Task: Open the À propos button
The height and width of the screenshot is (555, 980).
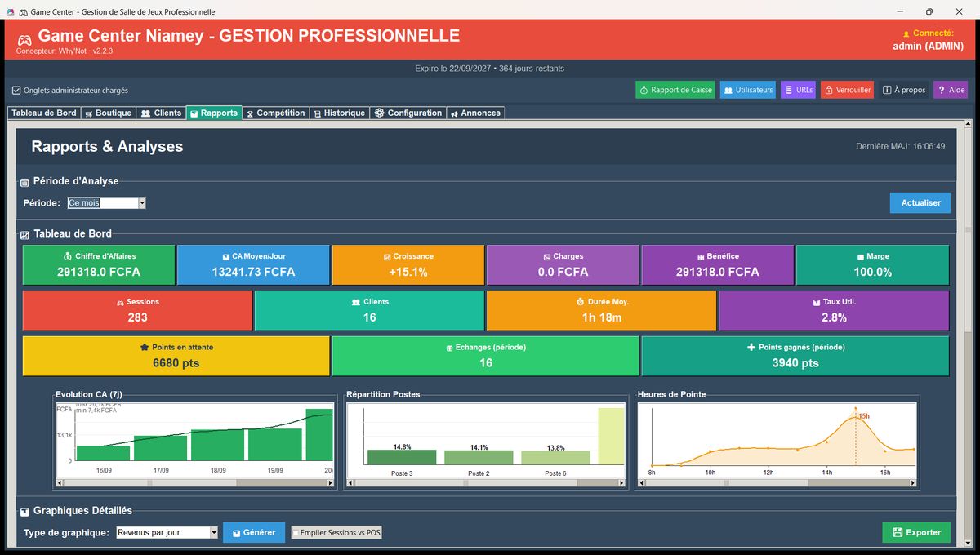Action: [904, 90]
